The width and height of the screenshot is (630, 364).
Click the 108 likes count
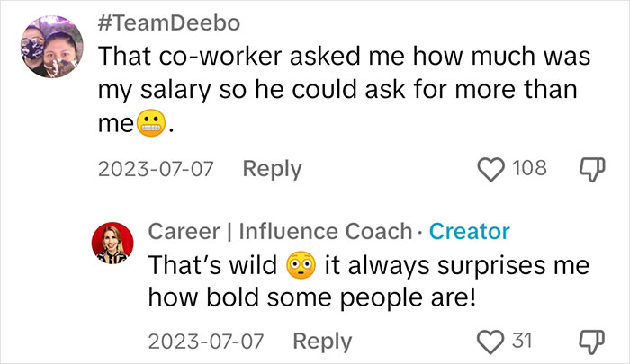528,168
